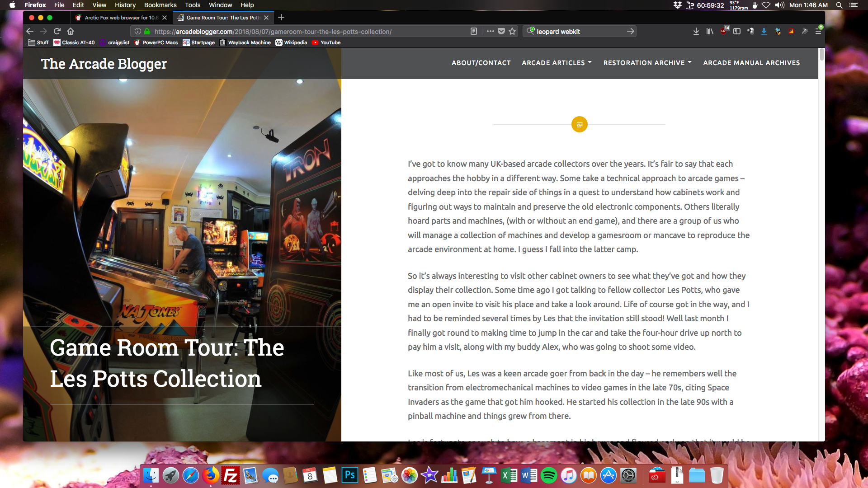The width and height of the screenshot is (868, 488).
Task: Open Library toolbar icon
Action: point(710,31)
